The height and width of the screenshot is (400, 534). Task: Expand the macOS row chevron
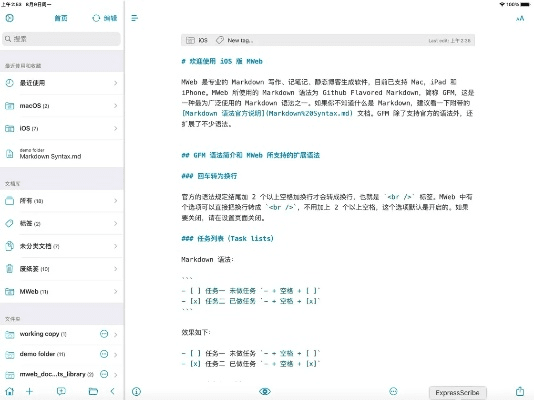coord(116,106)
